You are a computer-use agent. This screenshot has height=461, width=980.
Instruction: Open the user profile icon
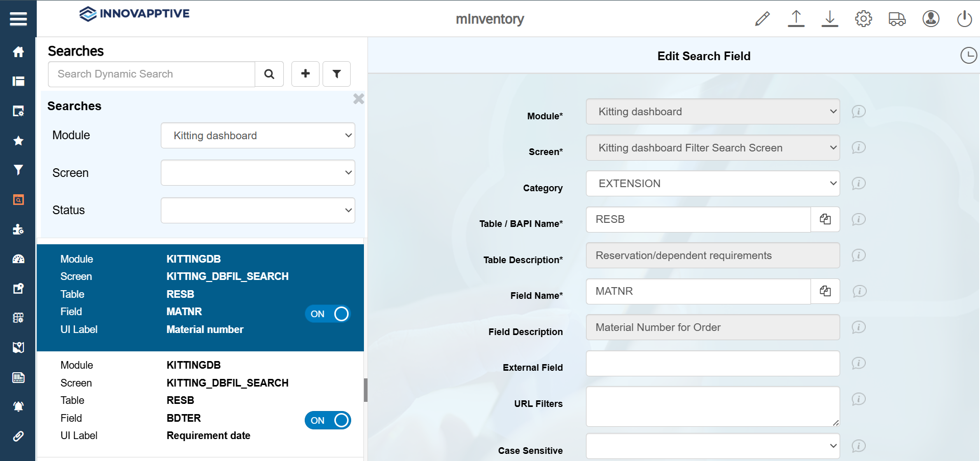click(x=930, y=19)
